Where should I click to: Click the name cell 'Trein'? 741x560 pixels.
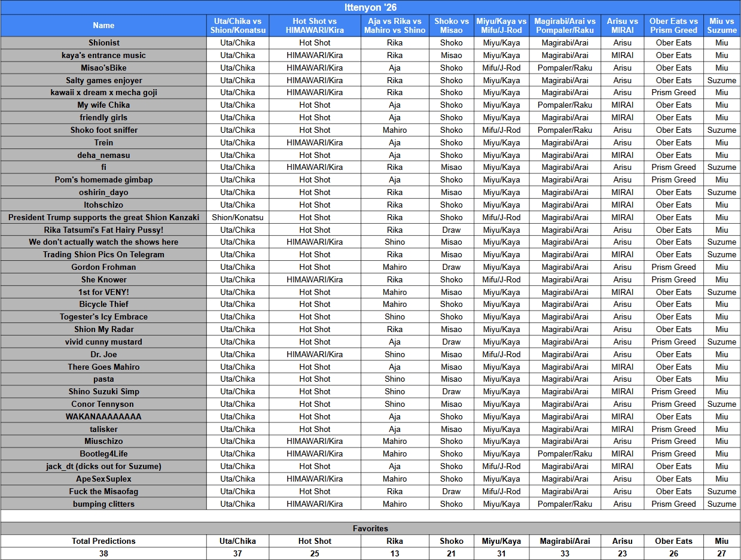[103, 142]
